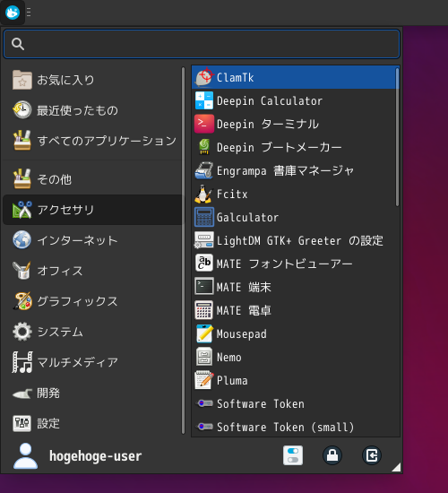Click hogehoge-user profile avatar
This screenshot has height=493, width=448.
pyautogui.click(x=25, y=455)
